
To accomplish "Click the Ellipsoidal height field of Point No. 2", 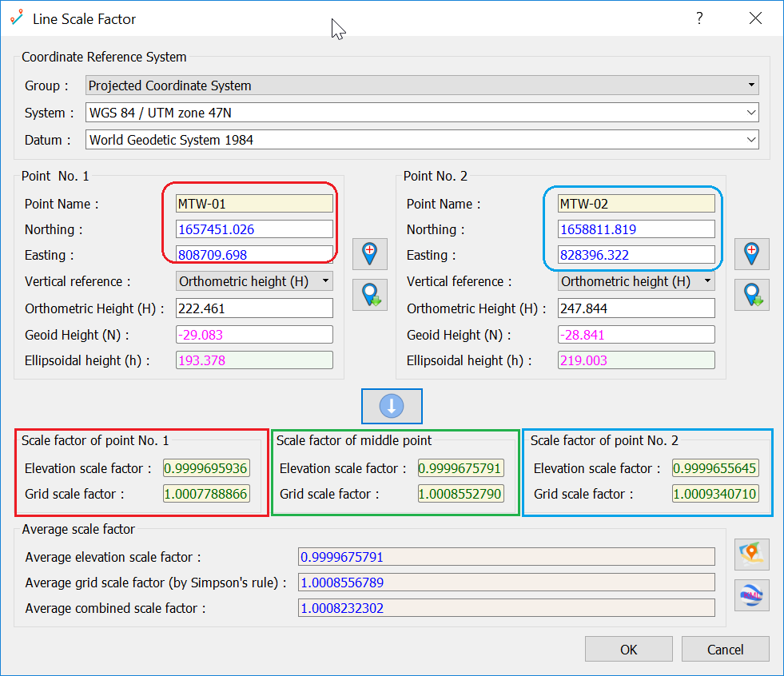I will [636, 360].
